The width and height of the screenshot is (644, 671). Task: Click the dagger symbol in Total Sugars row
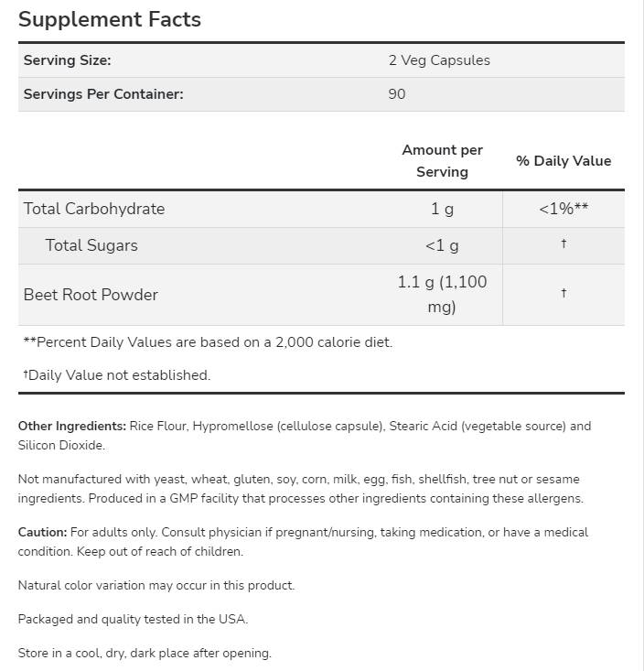click(563, 244)
